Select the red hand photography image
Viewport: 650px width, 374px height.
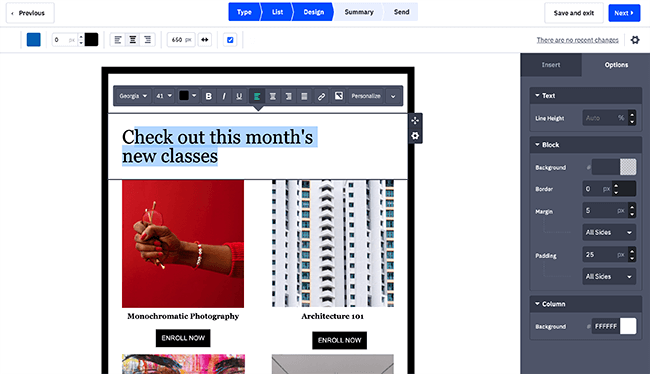click(183, 244)
